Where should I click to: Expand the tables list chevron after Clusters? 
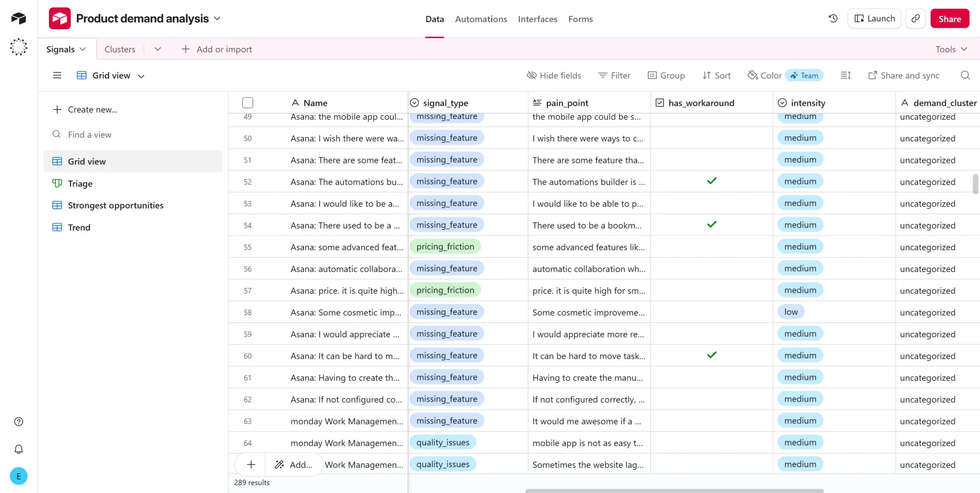point(158,49)
